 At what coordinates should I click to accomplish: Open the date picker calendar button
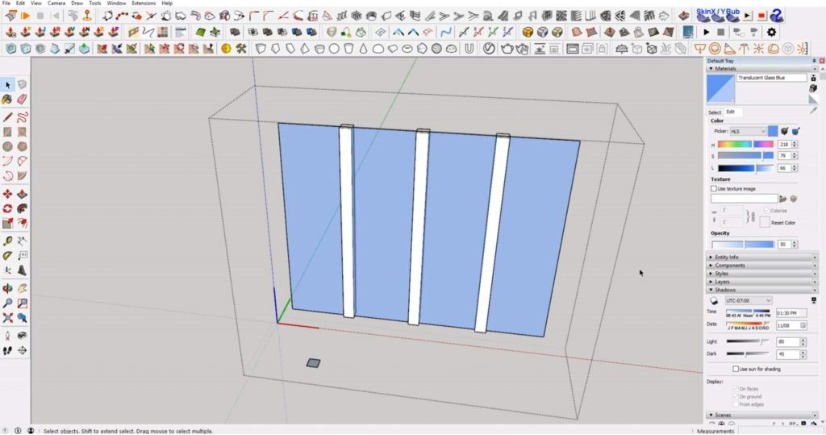click(803, 325)
